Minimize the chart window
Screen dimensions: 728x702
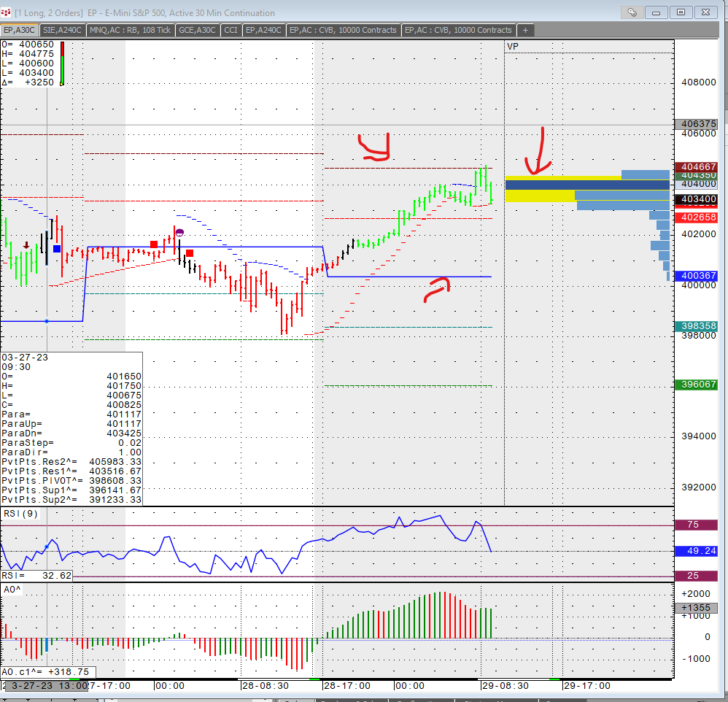[656, 12]
